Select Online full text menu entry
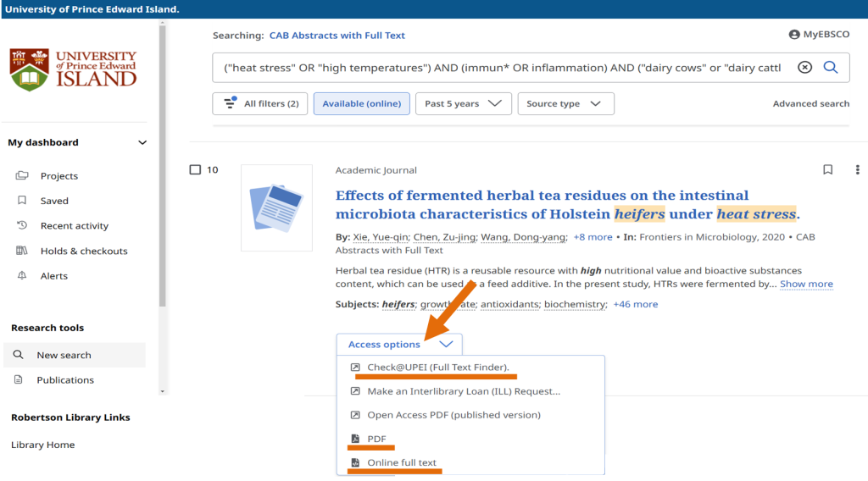This screenshot has width=868, height=481. [401, 462]
